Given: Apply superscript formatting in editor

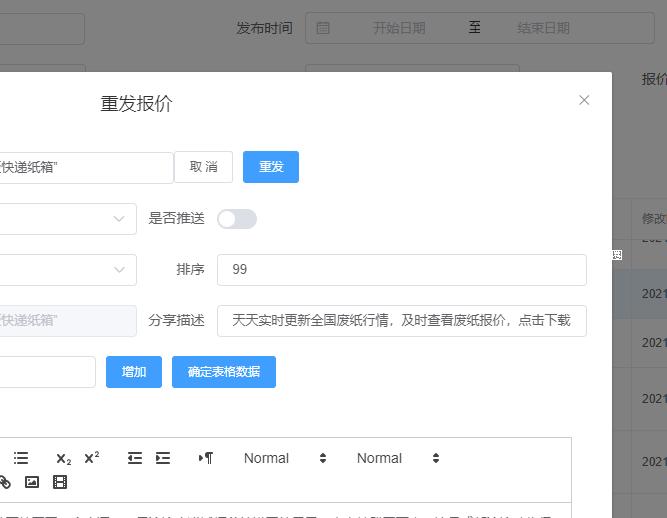Looking at the screenshot, I should (92, 458).
